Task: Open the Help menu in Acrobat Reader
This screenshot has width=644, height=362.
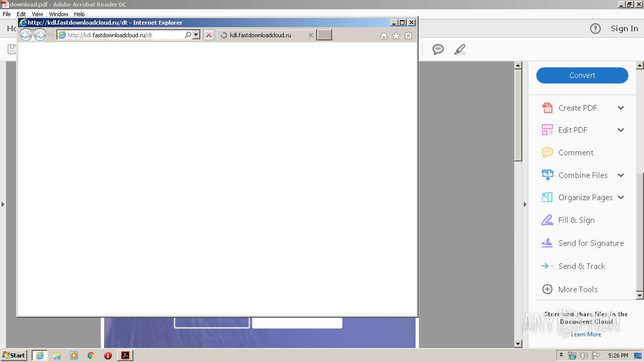Action: (79, 14)
